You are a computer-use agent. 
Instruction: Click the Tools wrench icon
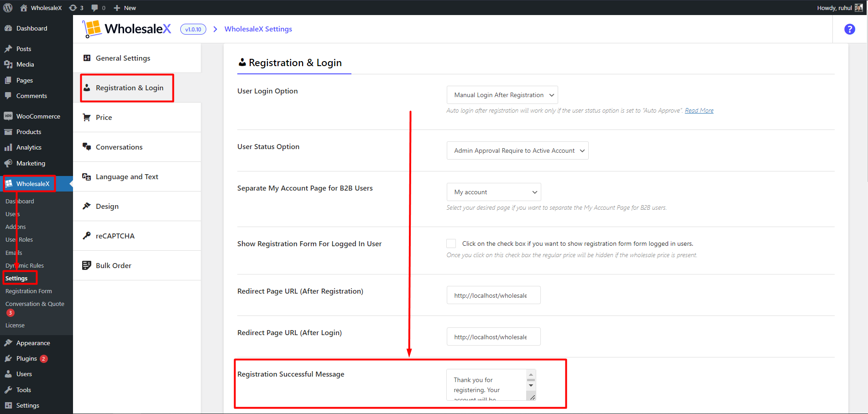tap(8, 390)
